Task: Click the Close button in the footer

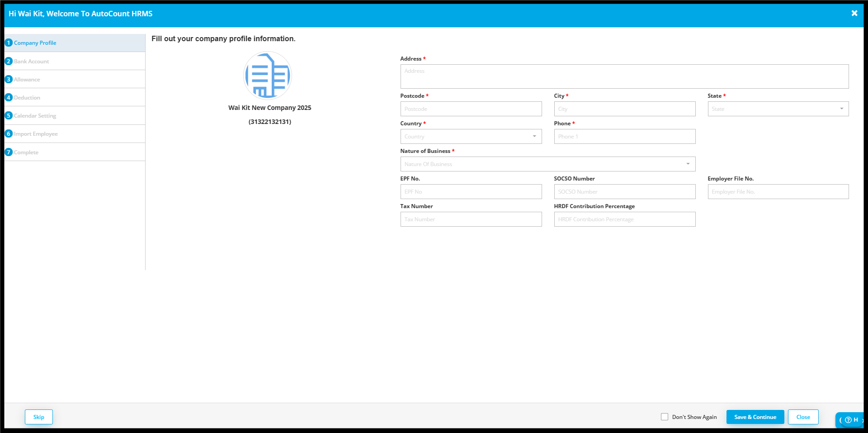Action: [803, 417]
